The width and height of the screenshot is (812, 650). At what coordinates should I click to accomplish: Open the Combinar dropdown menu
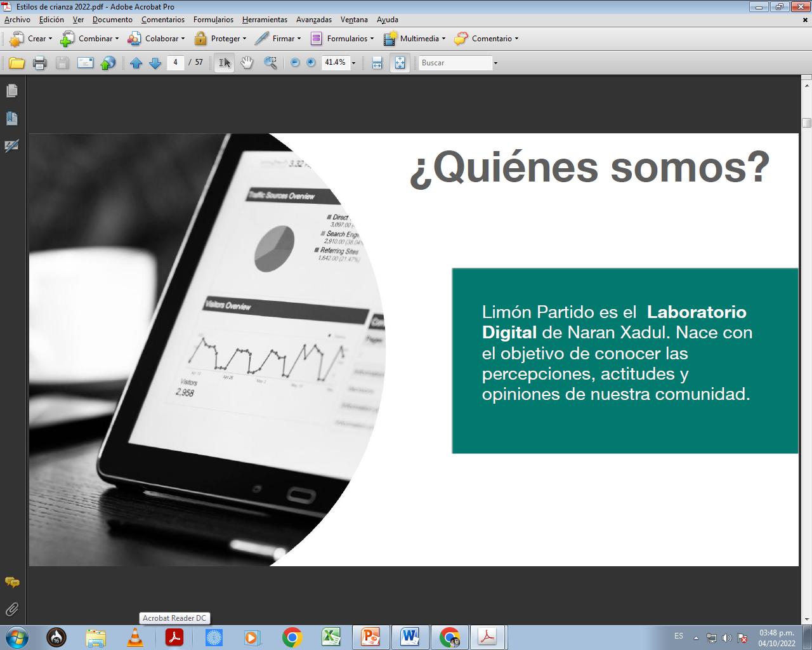(89, 39)
